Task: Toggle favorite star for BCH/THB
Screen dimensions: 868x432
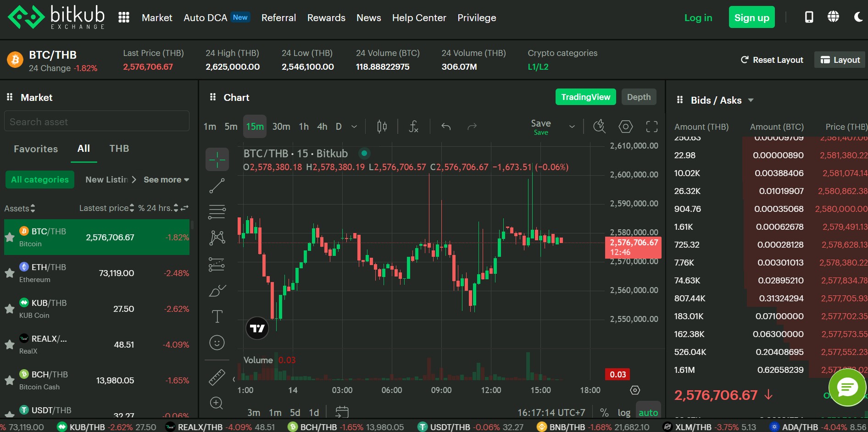Action: coord(10,380)
